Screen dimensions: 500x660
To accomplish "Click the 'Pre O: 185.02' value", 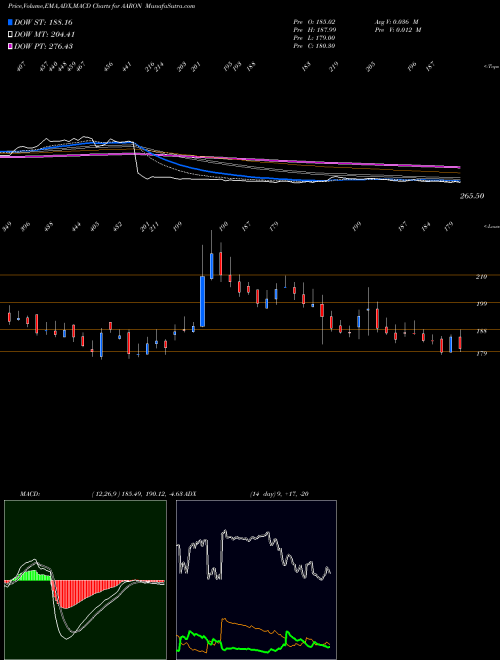I will [314, 21].
